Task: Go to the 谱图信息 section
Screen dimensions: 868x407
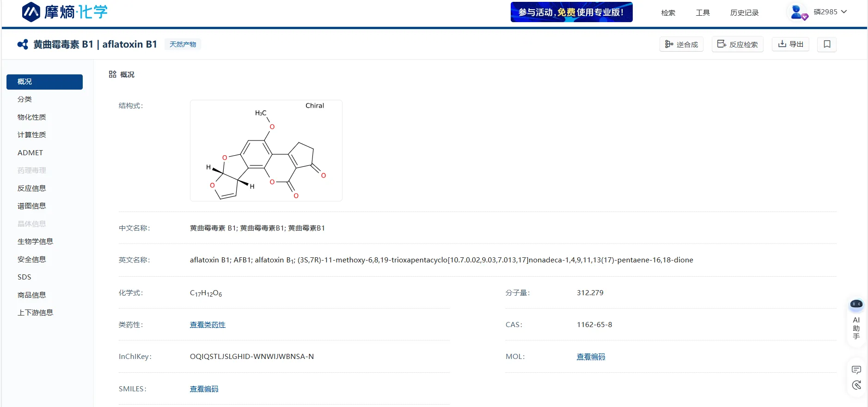Action: click(x=31, y=206)
